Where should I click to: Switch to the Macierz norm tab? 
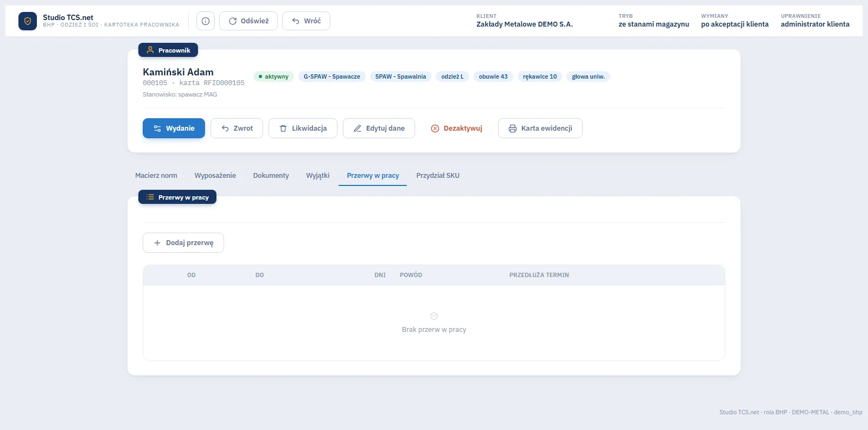pos(156,176)
